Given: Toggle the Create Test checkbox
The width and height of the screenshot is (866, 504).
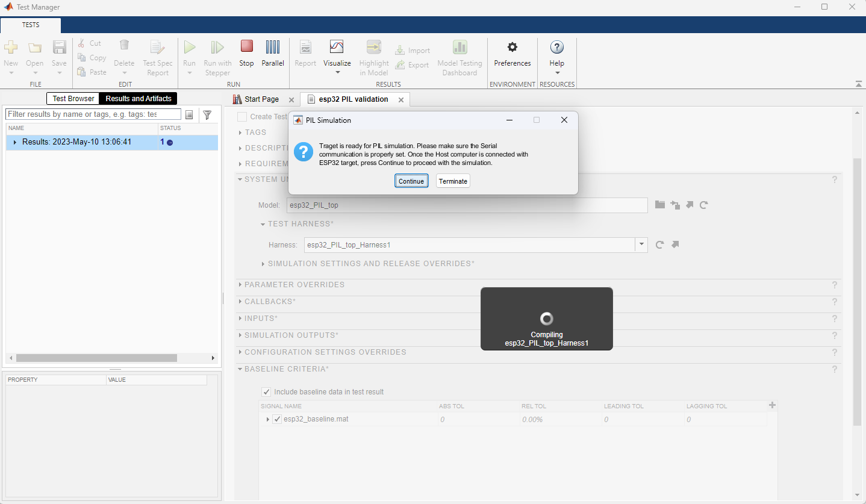Looking at the screenshot, I should [242, 117].
